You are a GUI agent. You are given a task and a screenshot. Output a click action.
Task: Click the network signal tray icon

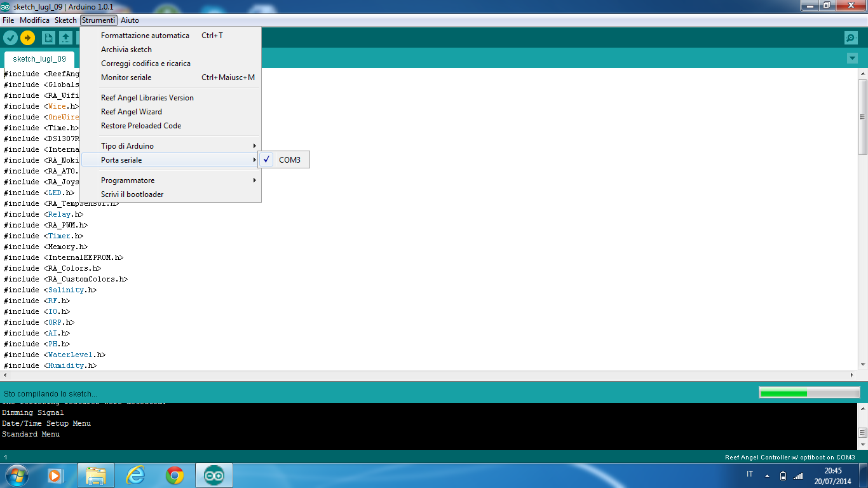pyautogui.click(x=798, y=475)
